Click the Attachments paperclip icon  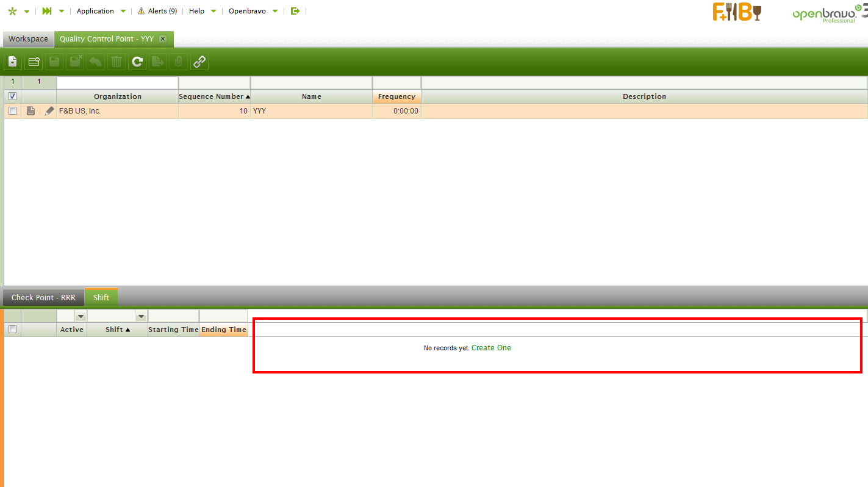coord(179,62)
